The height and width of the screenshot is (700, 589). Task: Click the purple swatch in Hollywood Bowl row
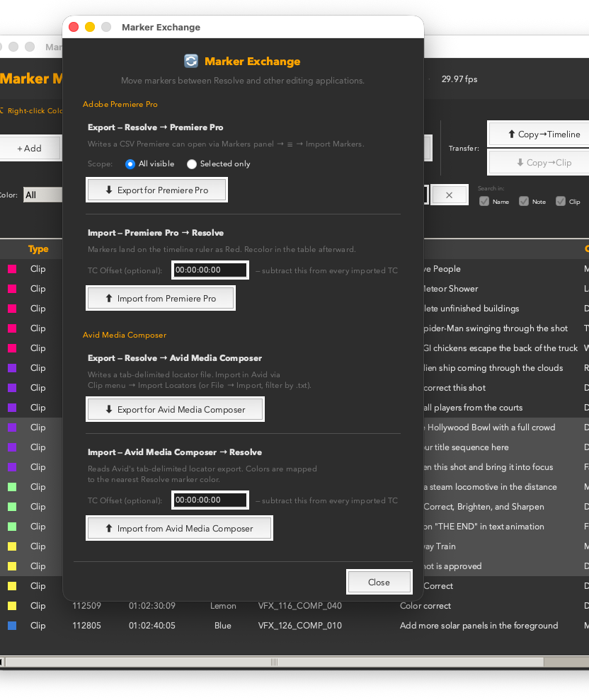12,428
